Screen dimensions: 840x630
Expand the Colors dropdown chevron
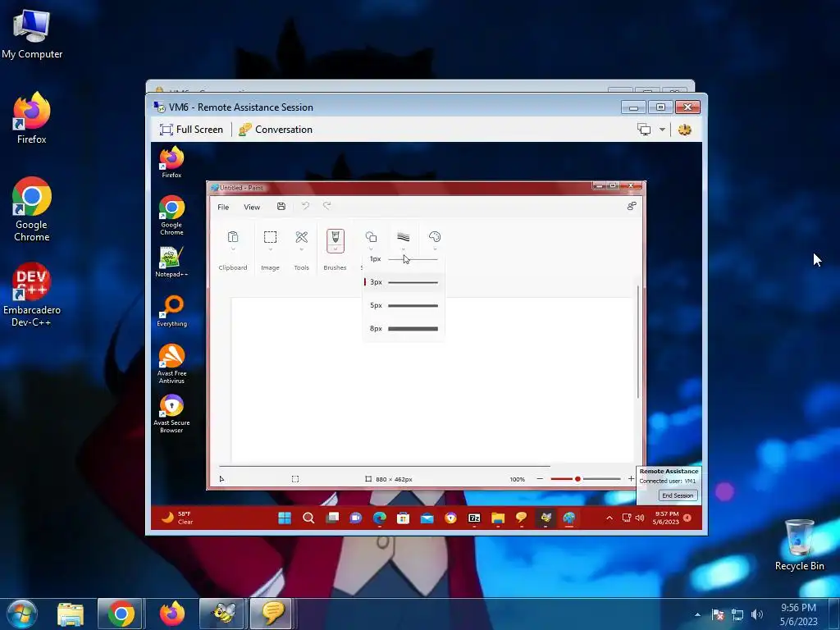[435, 249]
